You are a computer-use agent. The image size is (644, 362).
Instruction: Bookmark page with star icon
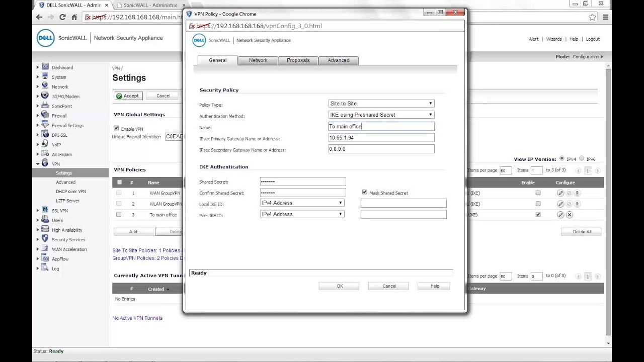click(593, 17)
